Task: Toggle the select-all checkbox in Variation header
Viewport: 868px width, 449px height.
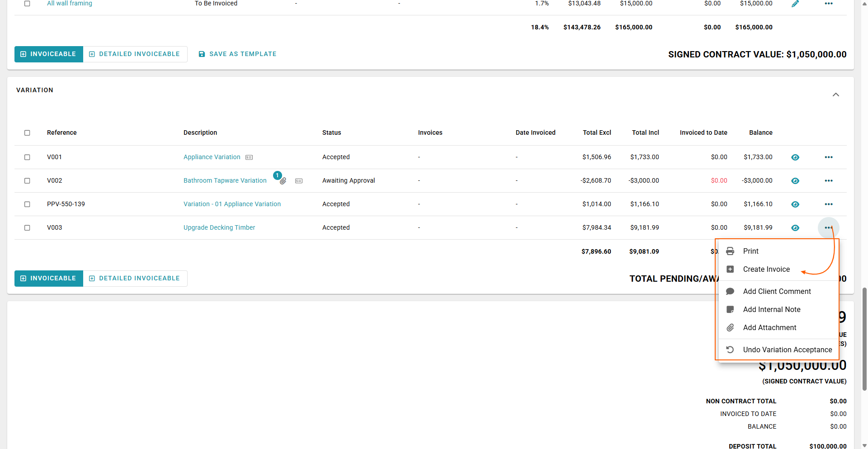Action: (27, 133)
